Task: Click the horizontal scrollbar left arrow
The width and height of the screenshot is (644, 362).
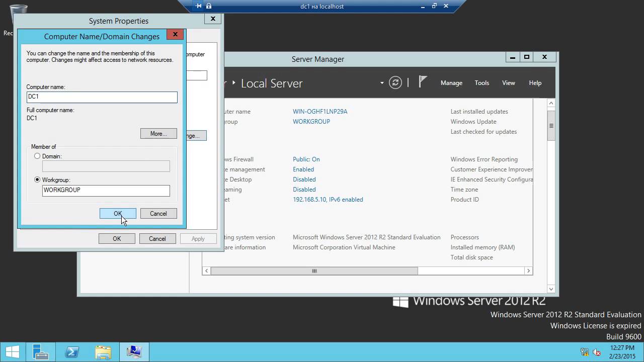Action: click(x=206, y=270)
